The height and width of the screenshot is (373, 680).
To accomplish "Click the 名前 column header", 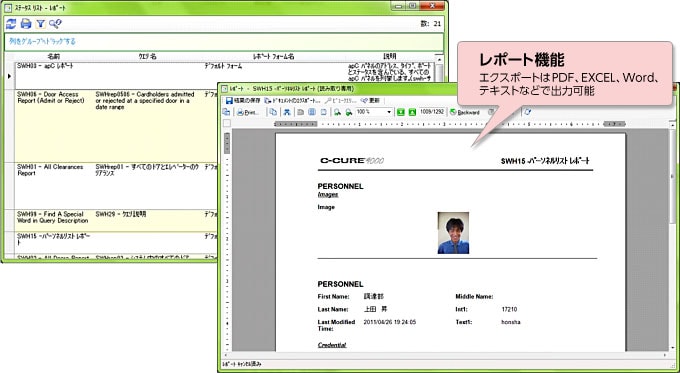I will click(x=53, y=57).
